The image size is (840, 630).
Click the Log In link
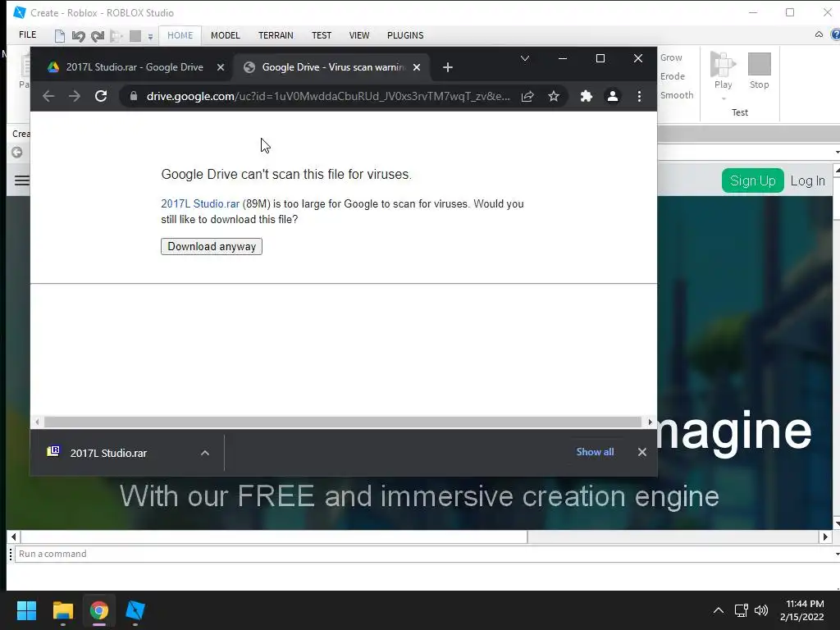[807, 181]
